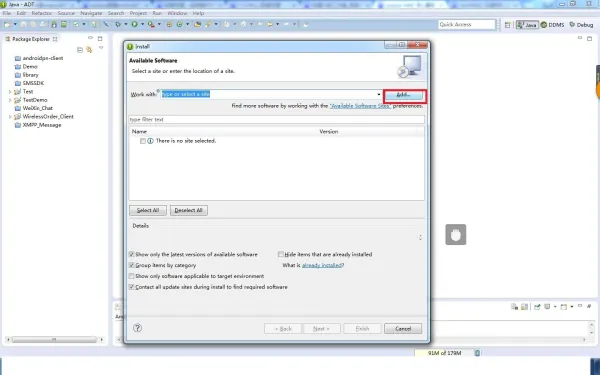This screenshot has width=600, height=375.
Task: Click the back navigation arrow toolbar icon
Action: [270, 24]
